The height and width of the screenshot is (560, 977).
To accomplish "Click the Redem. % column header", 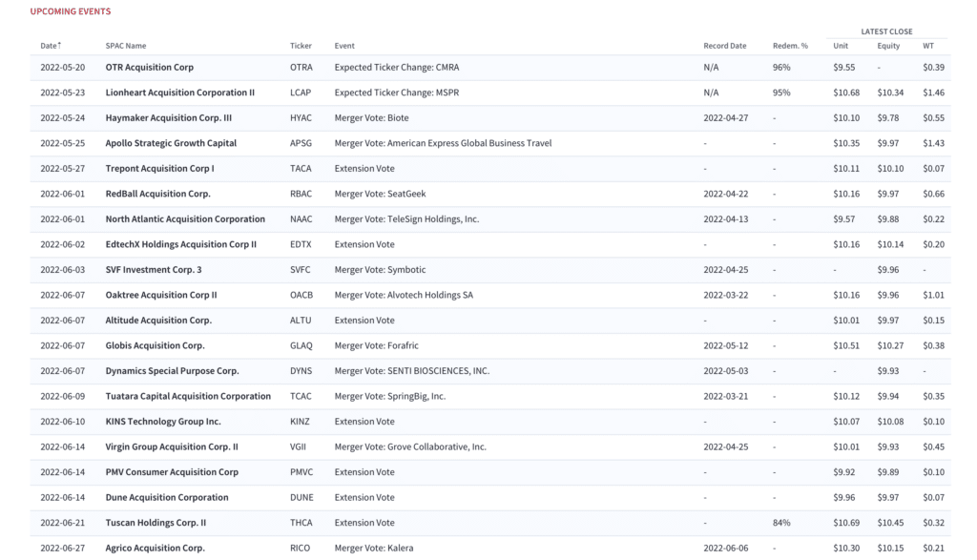I will (x=790, y=46).
